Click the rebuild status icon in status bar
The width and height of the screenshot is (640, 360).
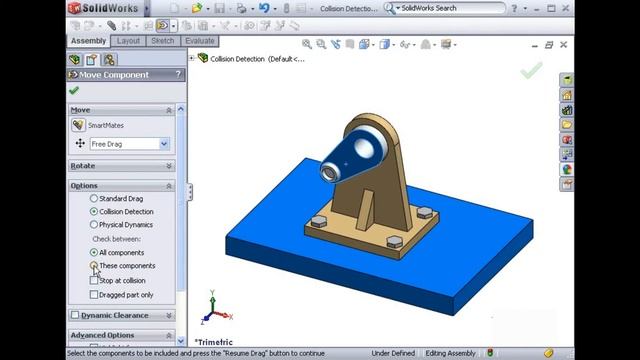[x=490, y=353]
